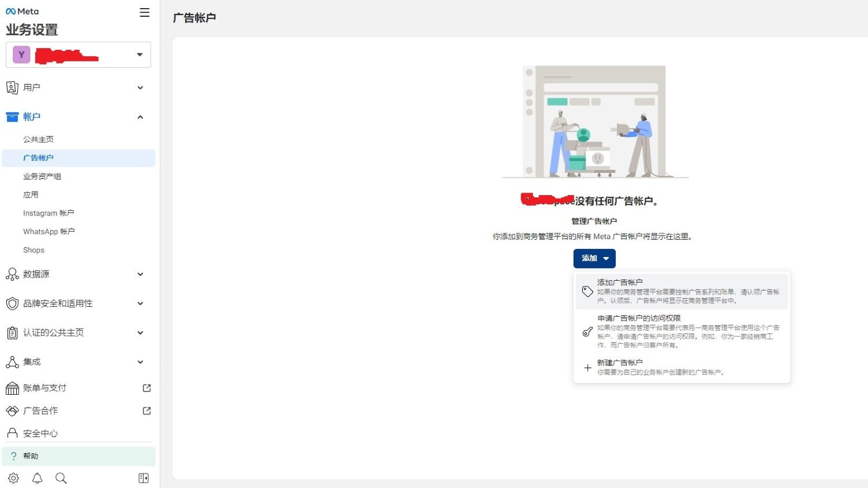The width and height of the screenshot is (868, 488).
Task: Open the hamburger menu beside Meta logo
Action: pos(144,12)
